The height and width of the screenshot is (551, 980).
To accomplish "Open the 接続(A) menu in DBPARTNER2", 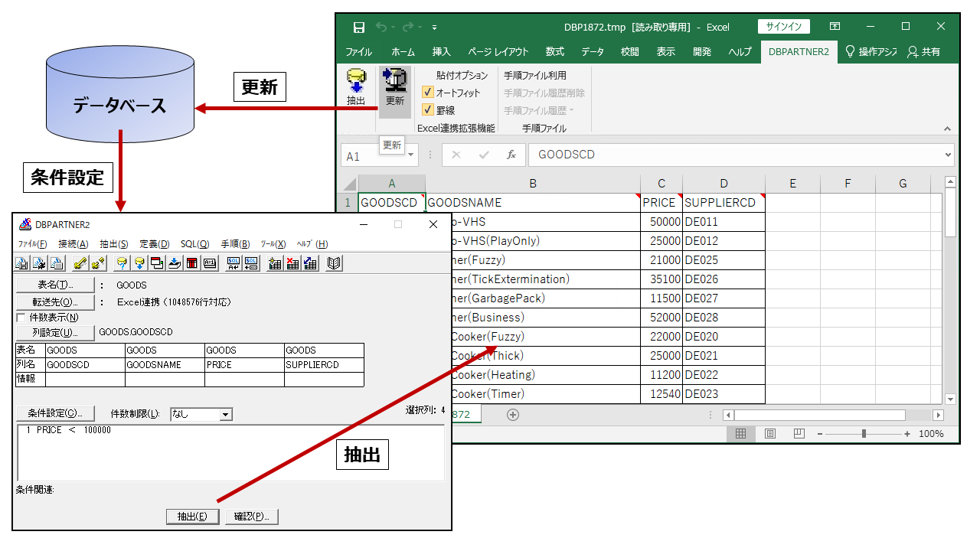I will [x=73, y=244].
